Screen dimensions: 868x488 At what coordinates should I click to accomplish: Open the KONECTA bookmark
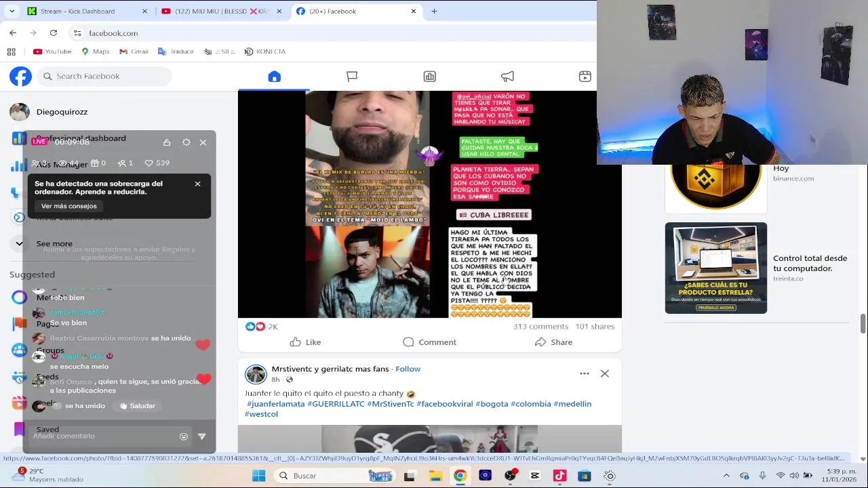tap(265, 52)
